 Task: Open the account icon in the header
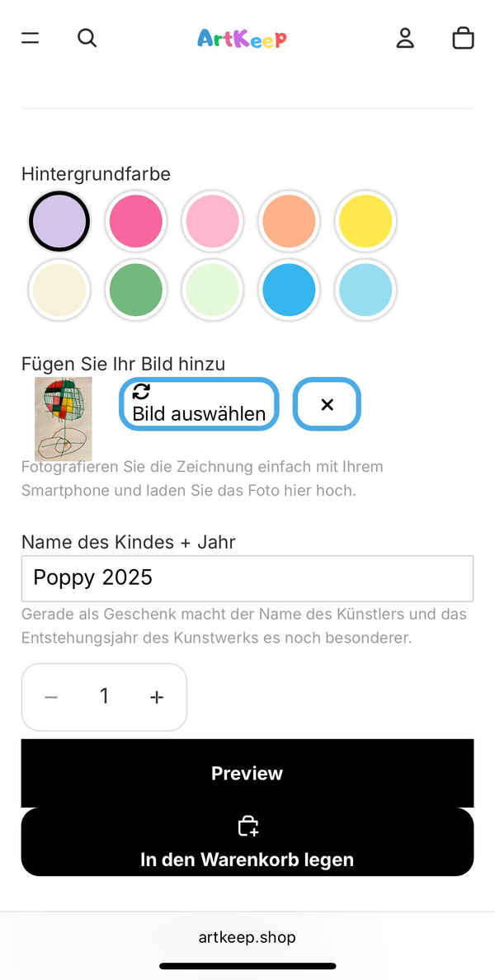click(x=405, y=37)
